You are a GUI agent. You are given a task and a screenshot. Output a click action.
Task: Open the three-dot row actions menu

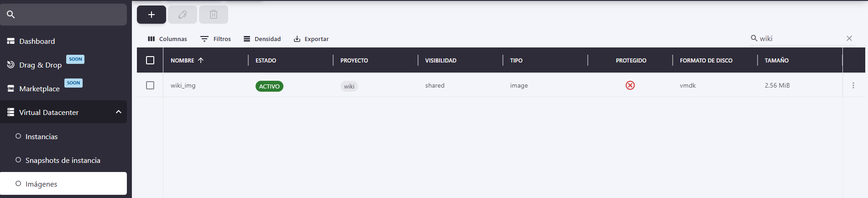pos(853,85)
